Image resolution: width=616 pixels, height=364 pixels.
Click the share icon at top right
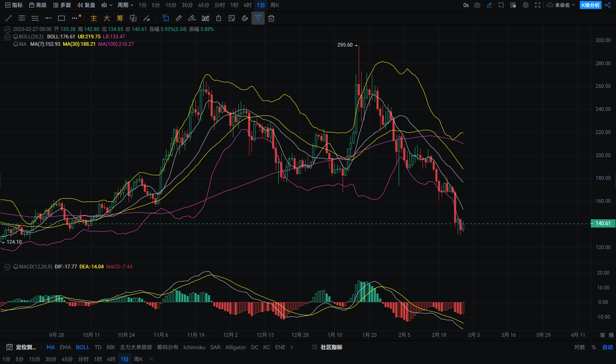pyautogui.click(x=608, y=5)
